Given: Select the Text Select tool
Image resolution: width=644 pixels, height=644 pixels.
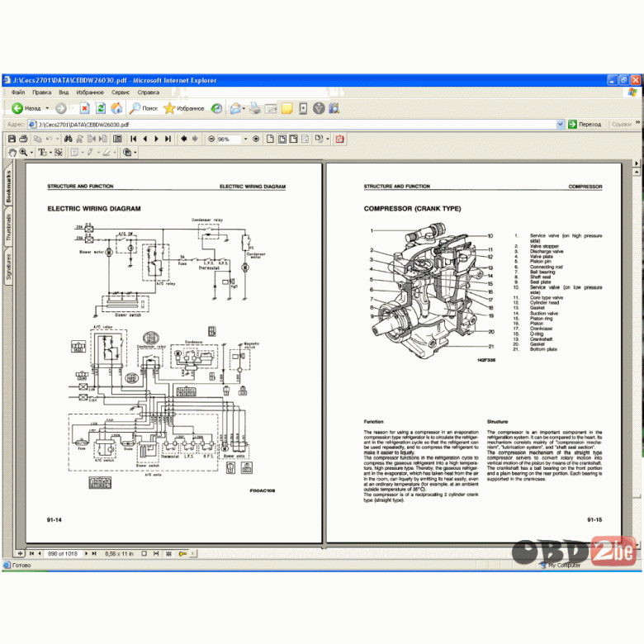Looking at the screenshot, I should point(42,153).
